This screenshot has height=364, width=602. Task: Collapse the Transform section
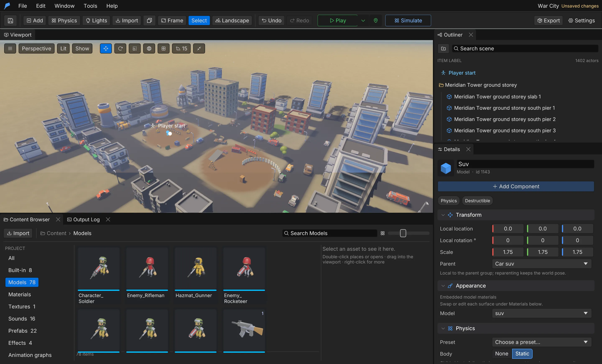443,215
